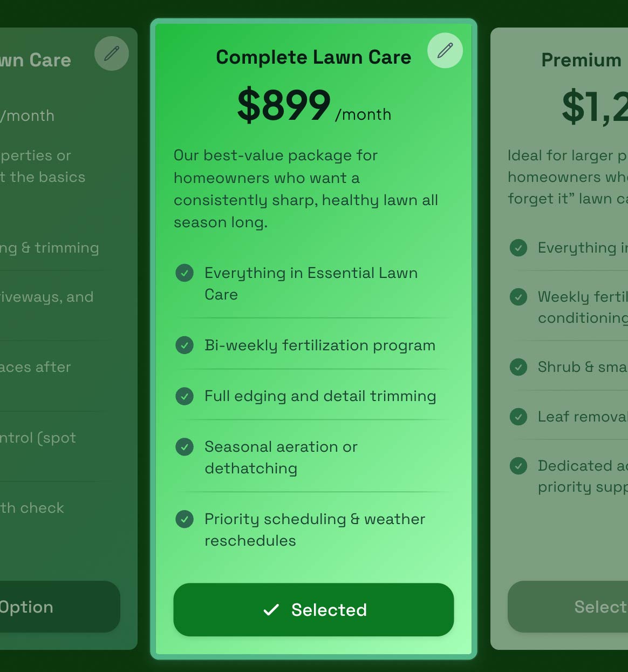Click the checkmark next to Shrub feature on Premium

[x=518, y=367]
